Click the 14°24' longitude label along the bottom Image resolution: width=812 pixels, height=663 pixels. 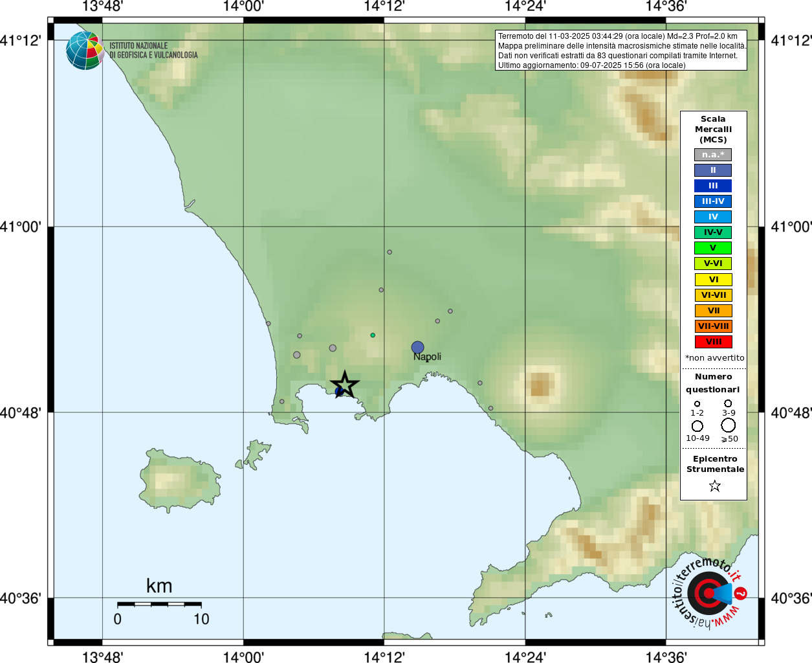point(525,657)
